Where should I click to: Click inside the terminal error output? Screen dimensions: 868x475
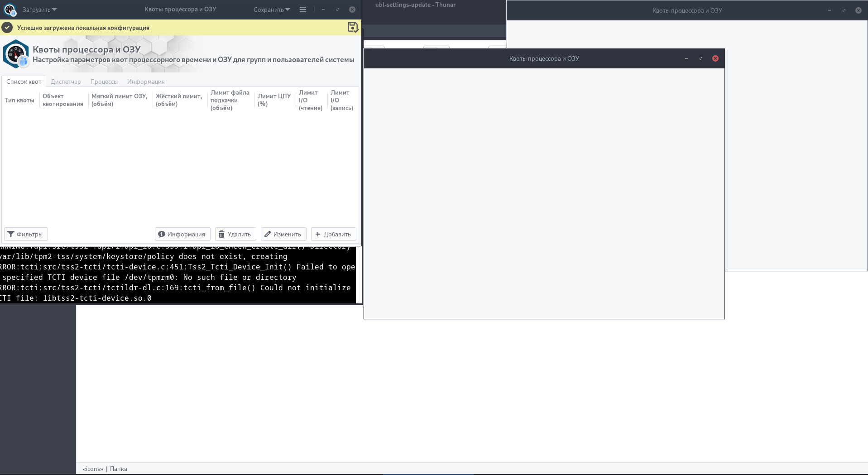click(x=177, y=277)
